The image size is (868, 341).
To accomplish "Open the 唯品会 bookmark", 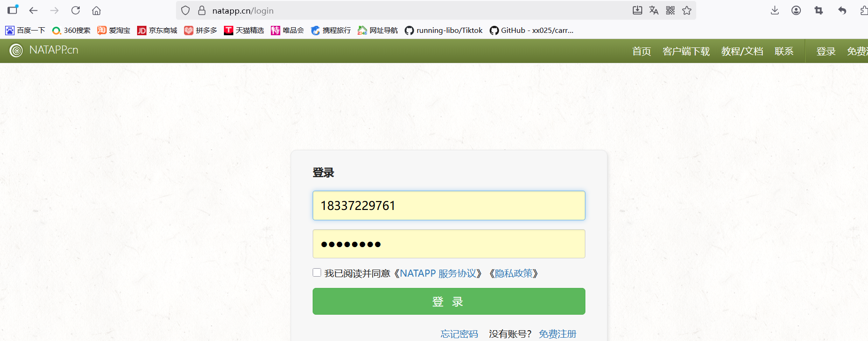I will click(287, 31).
